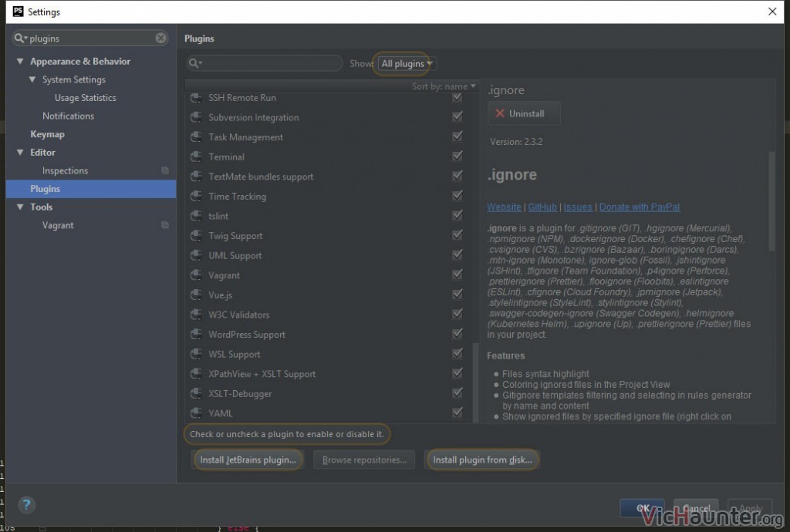Uncheck the Vue.js plugin checkbox
The height and width of the screenshot is (532, 790).
pos(457,294)
